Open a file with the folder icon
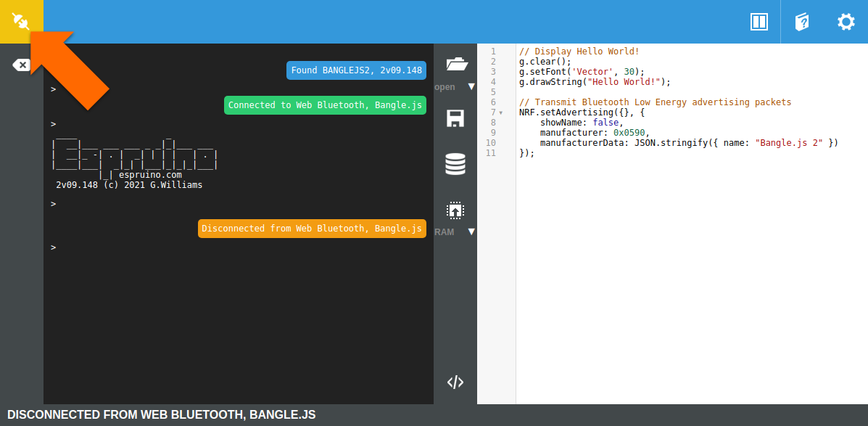868x426 pixels. click(x=457, y=65)
